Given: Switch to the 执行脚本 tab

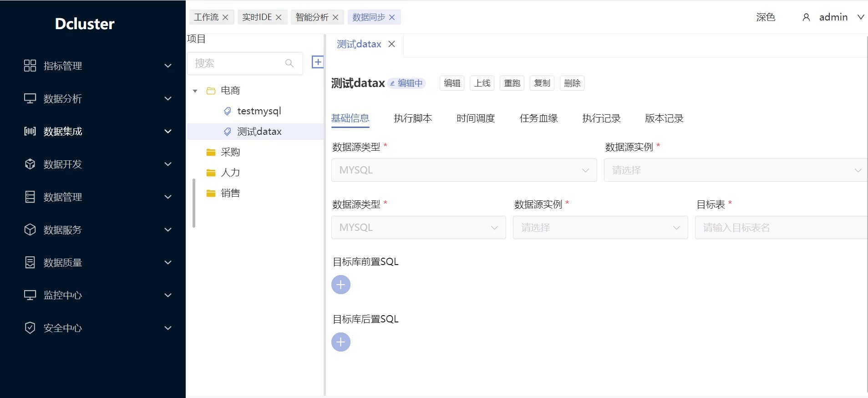Looking at the screenshot, I should tap(412, 118).
